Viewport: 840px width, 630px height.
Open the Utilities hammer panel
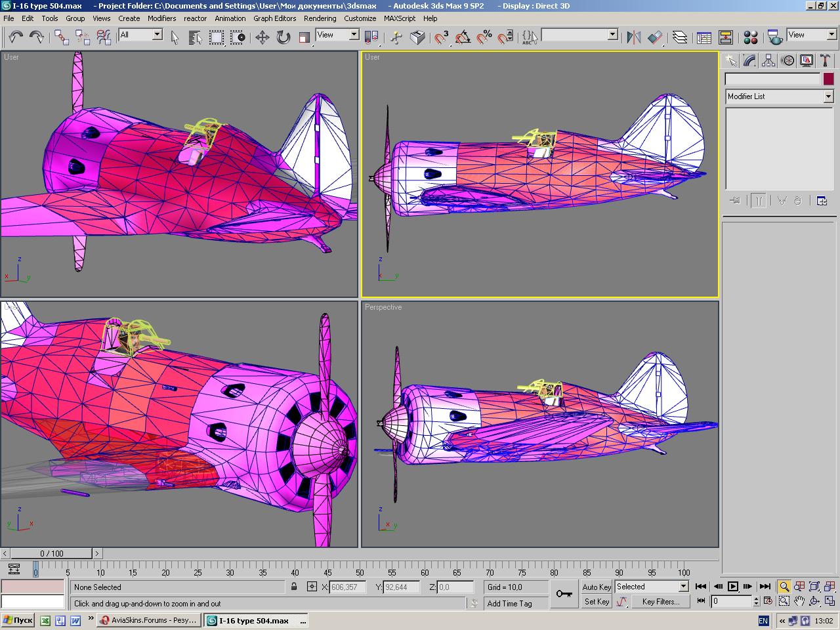click(826, 61)
